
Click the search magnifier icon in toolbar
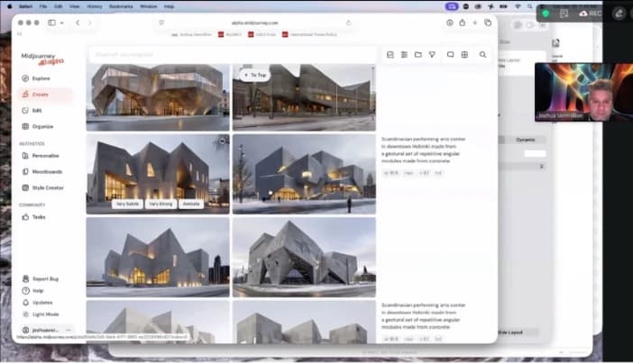482,54
